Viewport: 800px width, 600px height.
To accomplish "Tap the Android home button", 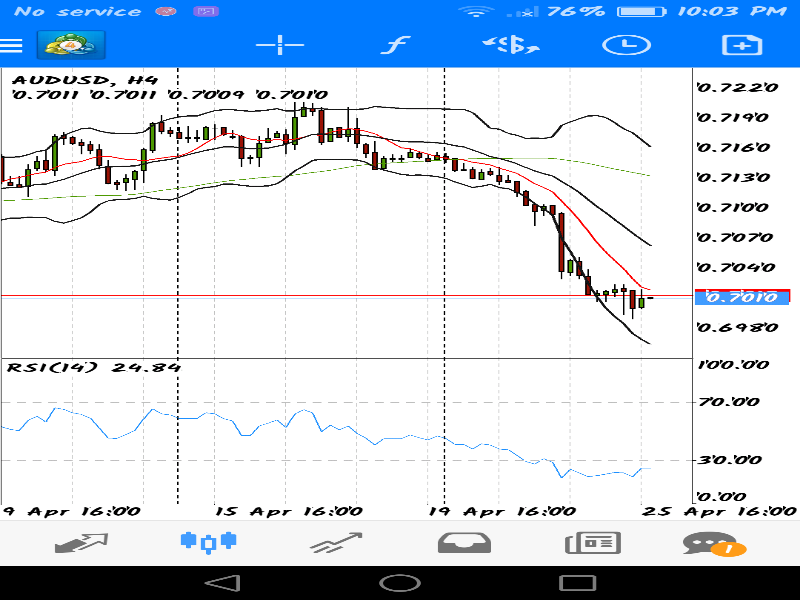I will (x=400, y=583).
